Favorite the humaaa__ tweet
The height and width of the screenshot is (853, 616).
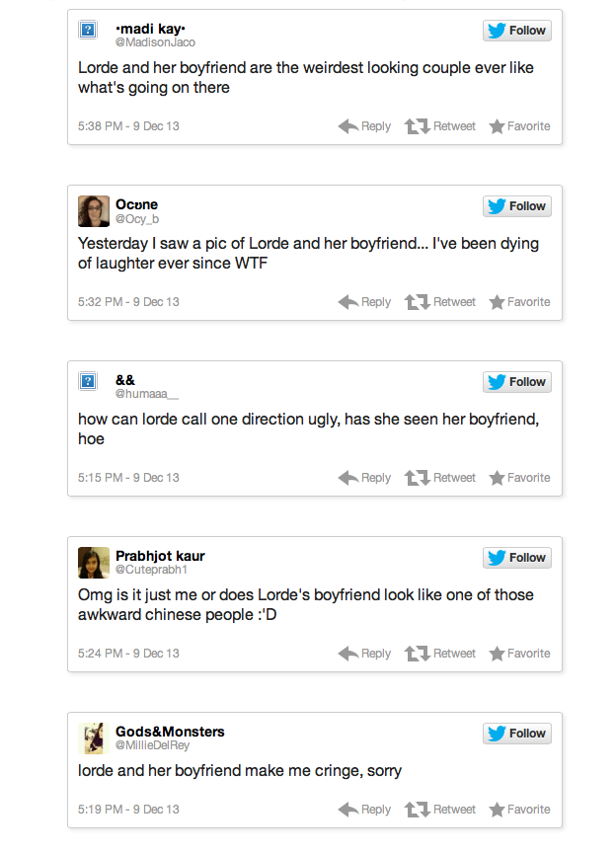point(519,478)
